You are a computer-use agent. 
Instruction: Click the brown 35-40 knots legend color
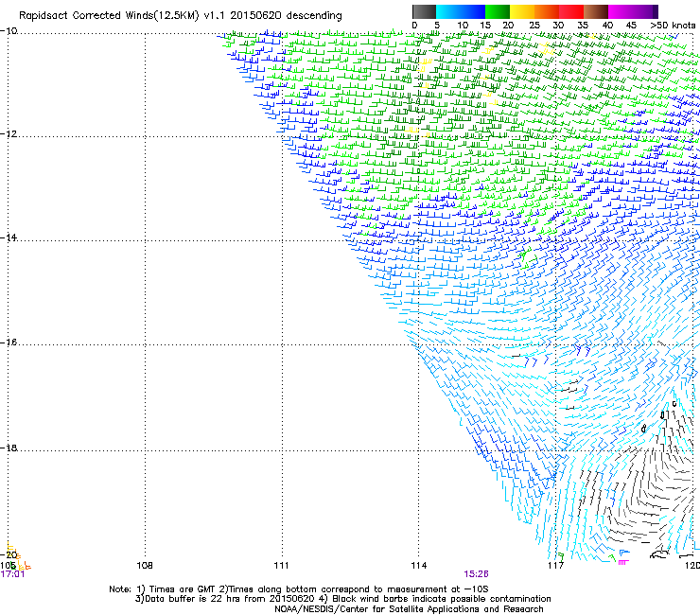click(x=596, y=11)
